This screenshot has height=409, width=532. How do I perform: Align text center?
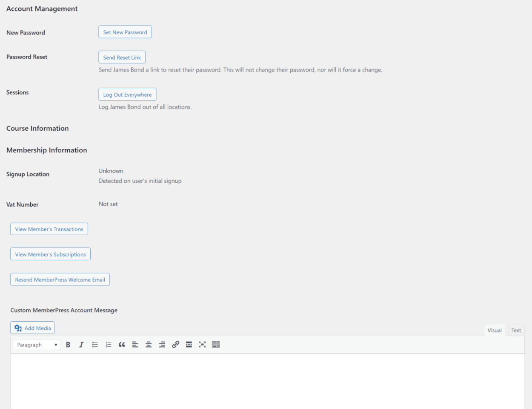tap(149, 345)
